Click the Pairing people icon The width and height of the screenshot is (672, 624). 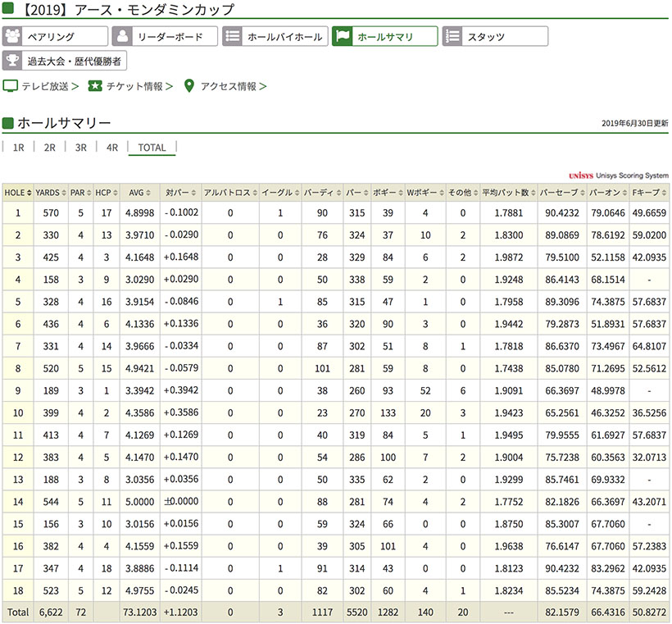[13, 37]
